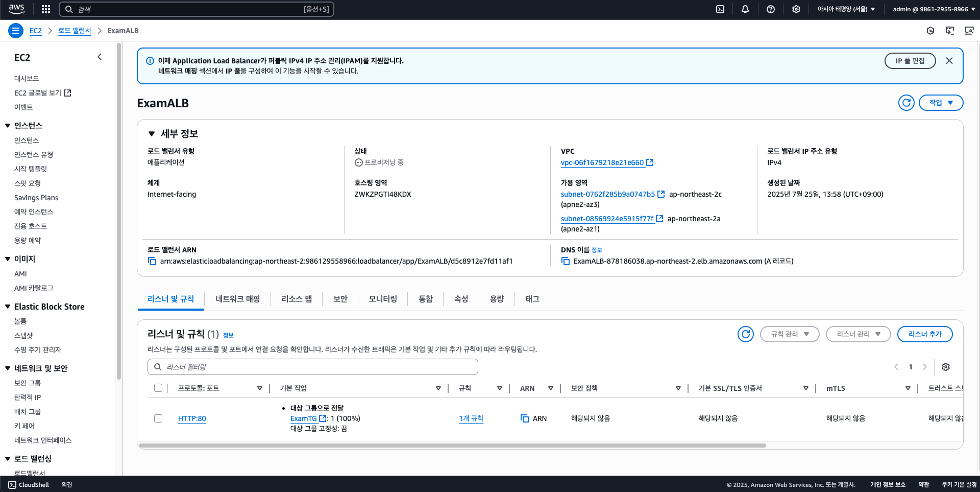Open Security groups (보안 그룹) in sidebar
The width and height of the screenshot is (980, 492).
click(28, 383)
